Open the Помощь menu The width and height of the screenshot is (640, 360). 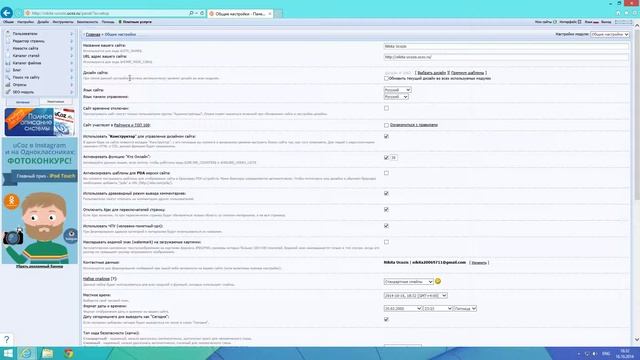click(x=108, y=22)
